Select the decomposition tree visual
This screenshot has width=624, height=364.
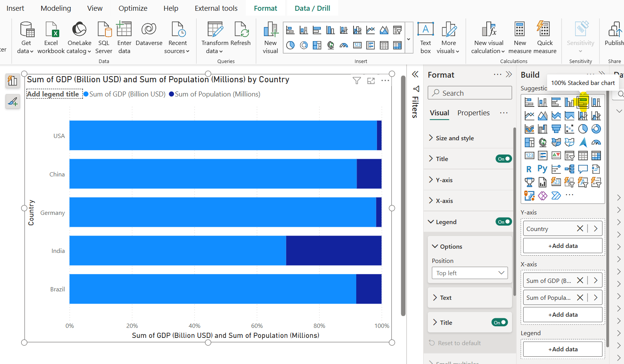pos(570,169)
